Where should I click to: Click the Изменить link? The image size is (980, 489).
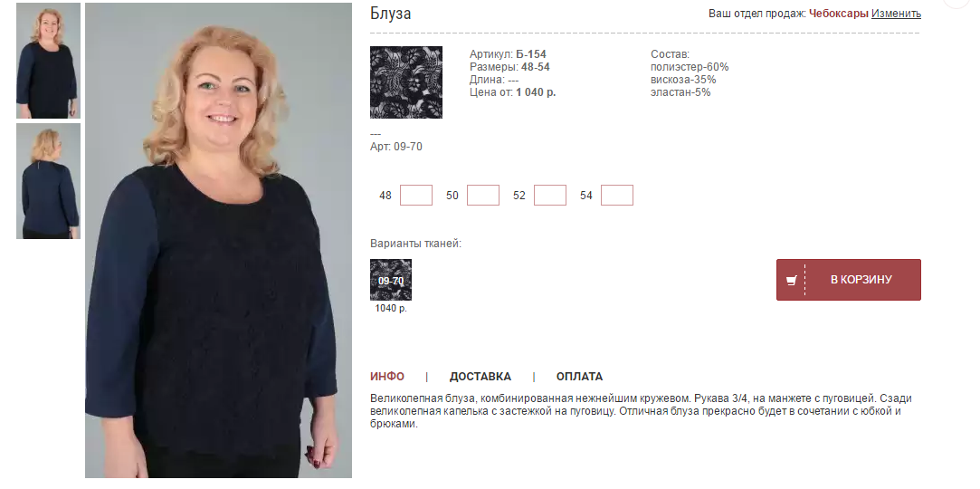pos(896,14)
